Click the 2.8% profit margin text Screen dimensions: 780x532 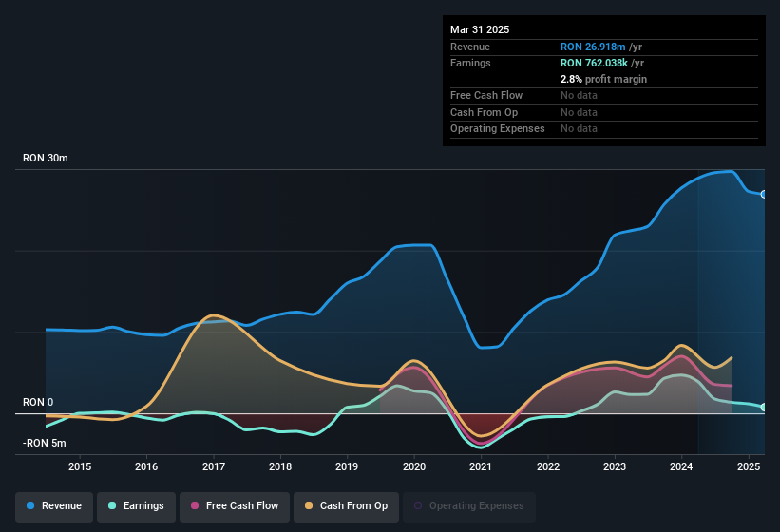(603, 79)
